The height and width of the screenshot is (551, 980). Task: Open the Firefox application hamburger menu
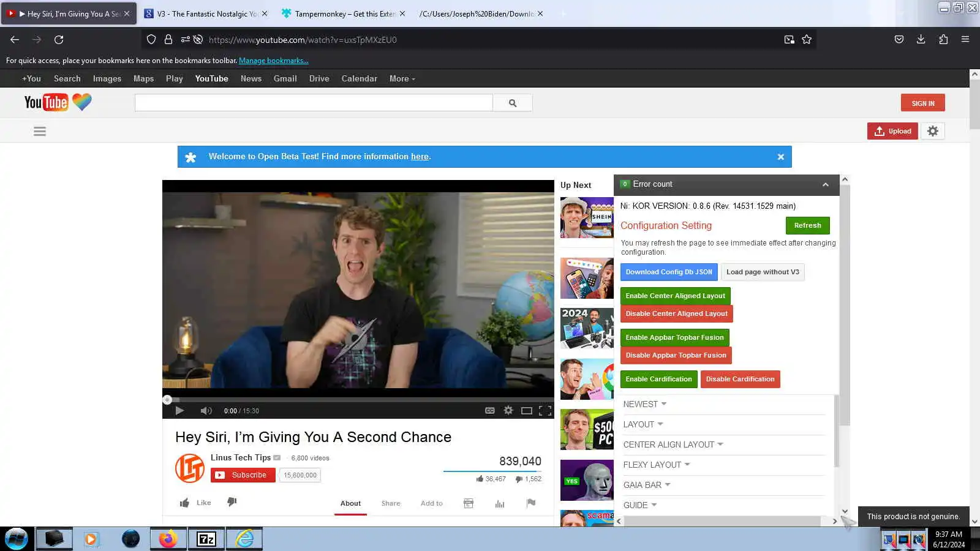coord(965,40)
